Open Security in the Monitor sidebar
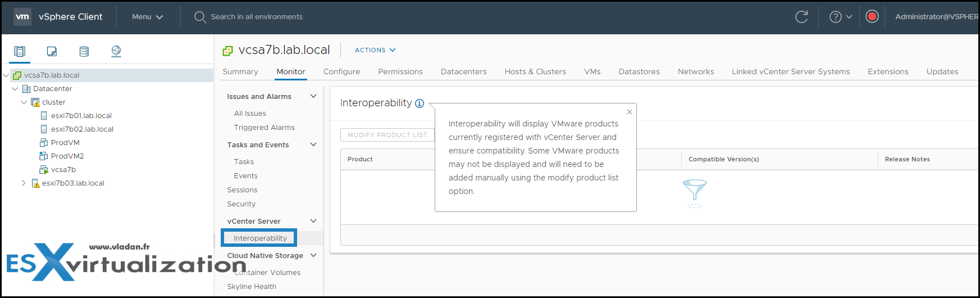The width and height of the screenshot is (980, 298). pyautogui.click(x=241, y=204)
